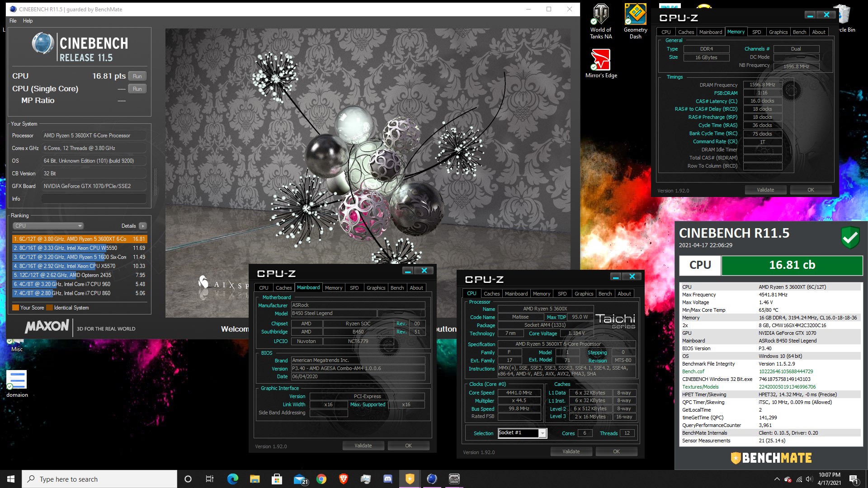Select Mainboard tab in Memory CPU-Z window
Viewport: 868px width, 488px height.
click(710, 32)
